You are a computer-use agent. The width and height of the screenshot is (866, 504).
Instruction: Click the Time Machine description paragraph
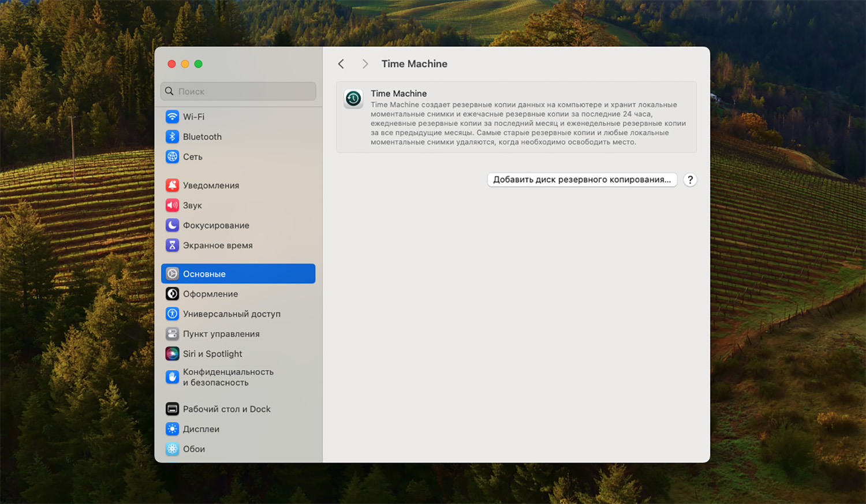(x=528, y=124)
